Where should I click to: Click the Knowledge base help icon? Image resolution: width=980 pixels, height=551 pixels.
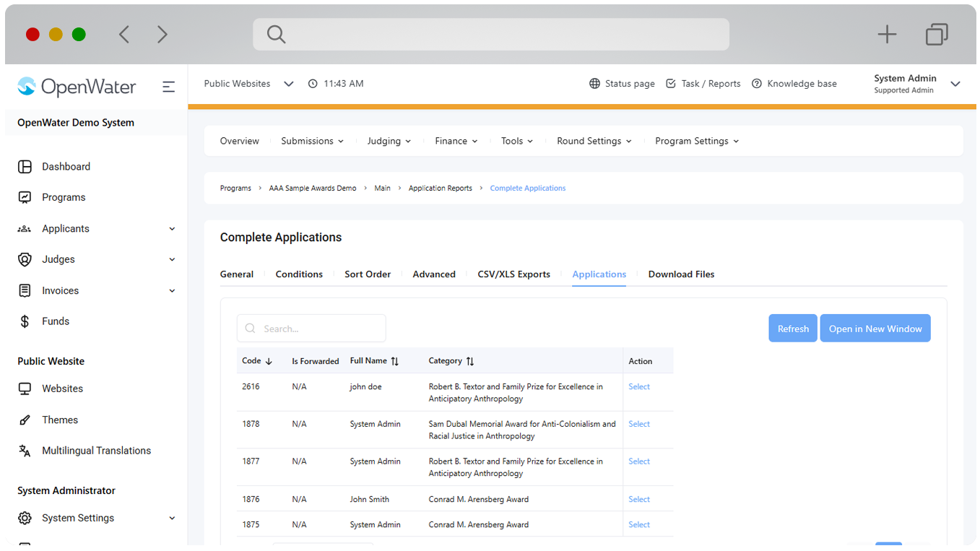coord(757,84)
